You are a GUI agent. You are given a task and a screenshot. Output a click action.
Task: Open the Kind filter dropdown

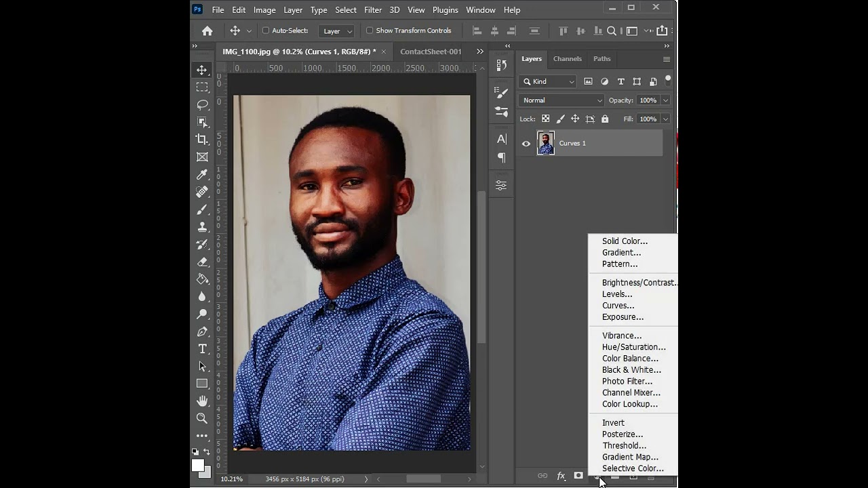tap(548, 81)
